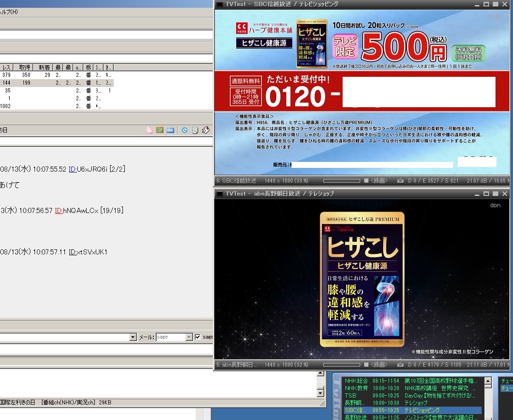The height and width of the screenshot is (420, 513).
Task: Click the document page icon
Action: tap(195, 130)
